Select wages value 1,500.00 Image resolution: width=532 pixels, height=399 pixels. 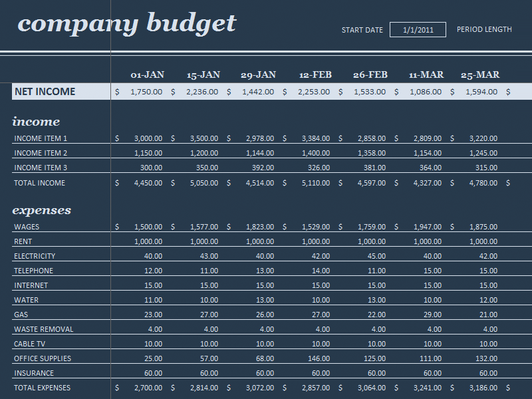148,227
